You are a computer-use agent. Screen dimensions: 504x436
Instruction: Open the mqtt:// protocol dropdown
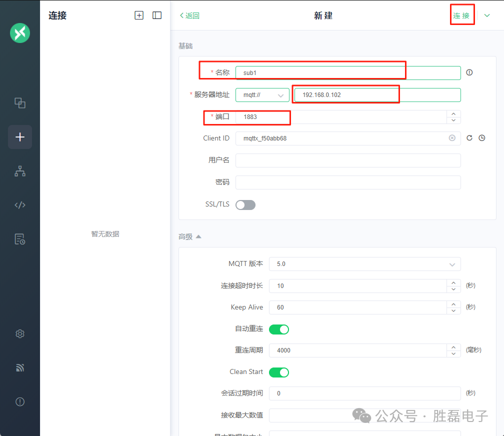click(x=262, y=95)
